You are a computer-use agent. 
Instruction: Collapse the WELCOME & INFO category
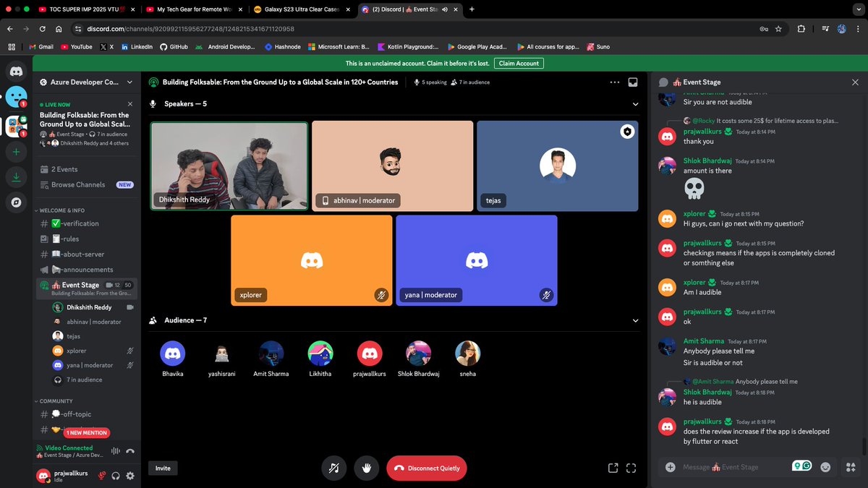point(61,210)
